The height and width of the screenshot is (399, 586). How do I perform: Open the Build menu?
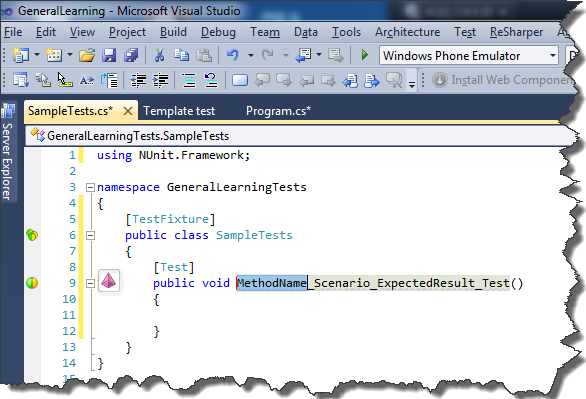click(173, 32)
